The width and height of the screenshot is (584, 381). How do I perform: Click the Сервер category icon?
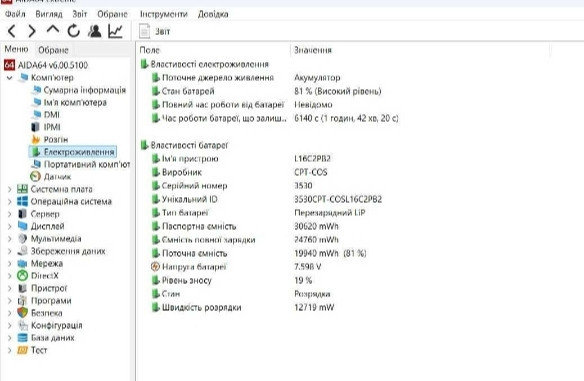[x=22, y=214]
